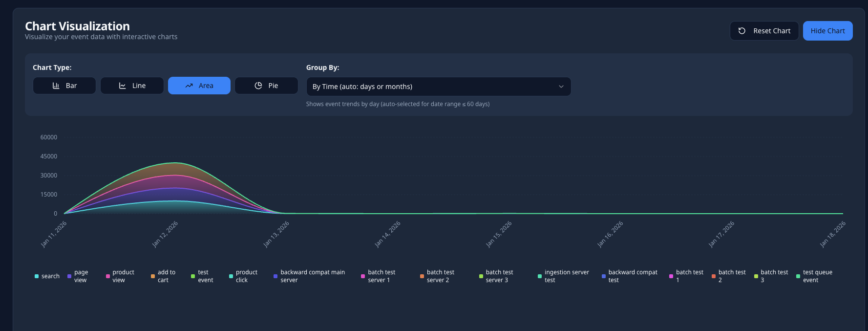Viewport: 868px width, 331px height.
Task: Click the test queue event legend marker
Action: click(x=798, y=276)
